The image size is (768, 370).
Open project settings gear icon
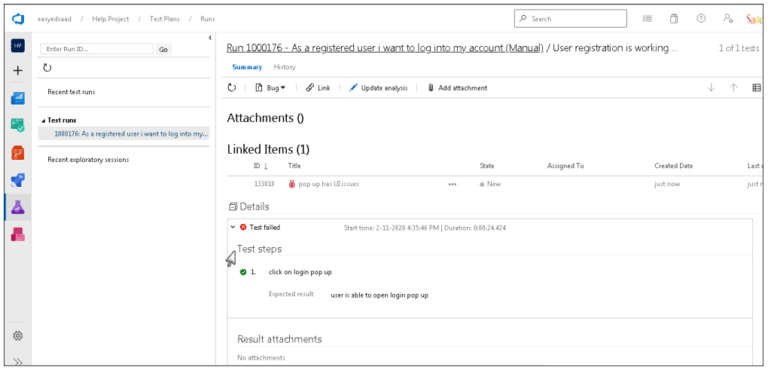click(18, 336)
